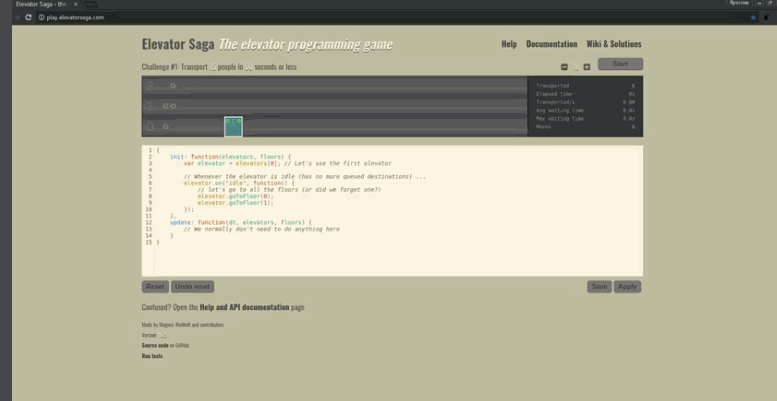Reload the page with the browser refresh icon
The image size is (777, 401).
click(28, 17)
